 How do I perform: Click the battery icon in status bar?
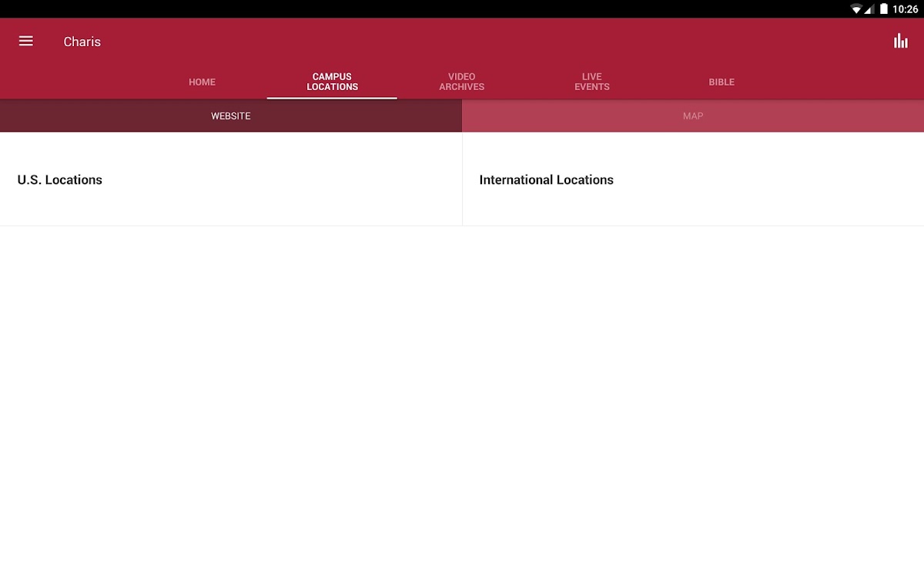[884, 9]
